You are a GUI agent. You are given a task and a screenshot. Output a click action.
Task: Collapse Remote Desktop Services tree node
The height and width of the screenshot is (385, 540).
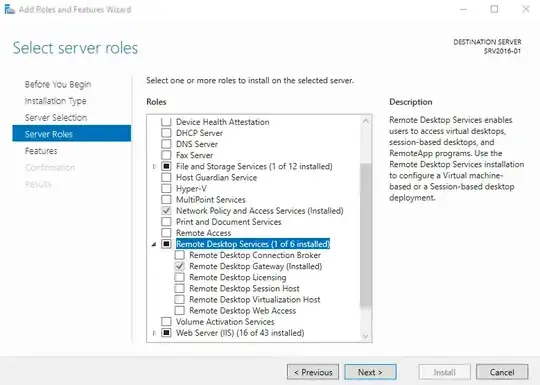click(154, 244)
